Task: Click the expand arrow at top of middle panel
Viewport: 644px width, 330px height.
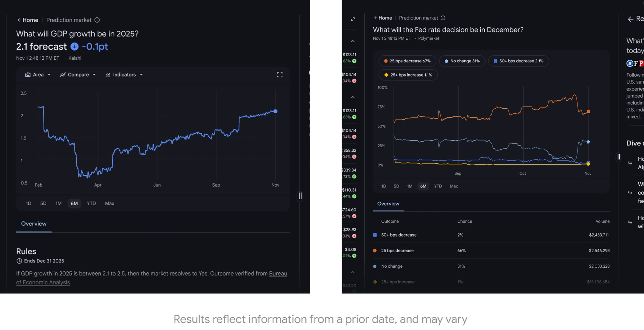Action: pos(353,19)
